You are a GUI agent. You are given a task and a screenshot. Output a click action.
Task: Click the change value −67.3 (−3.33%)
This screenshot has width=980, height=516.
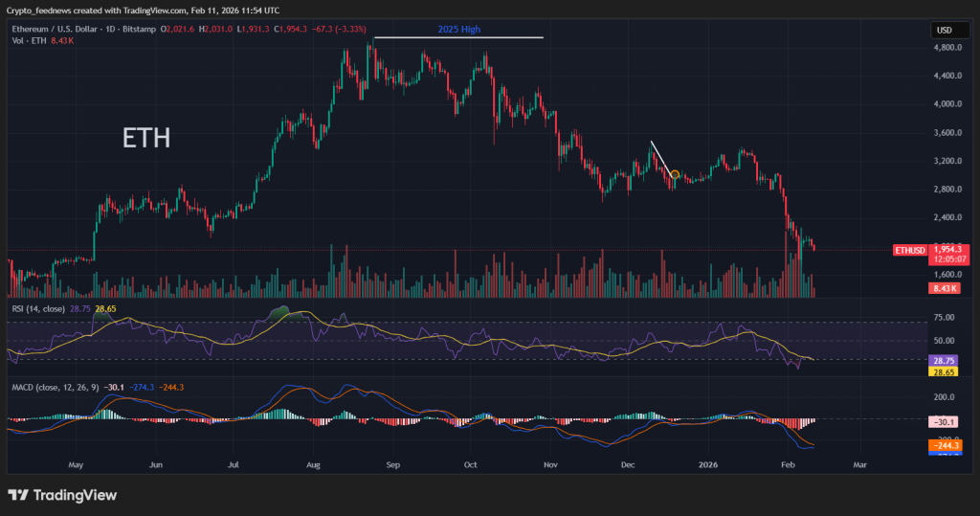point(340,30)
